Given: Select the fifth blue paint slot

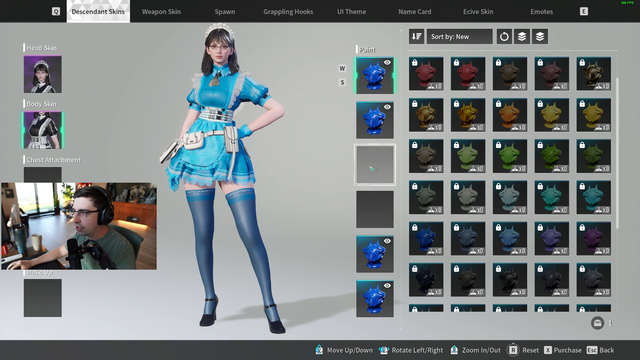Looking at the screenshot, I should click(x=375, y=254).
